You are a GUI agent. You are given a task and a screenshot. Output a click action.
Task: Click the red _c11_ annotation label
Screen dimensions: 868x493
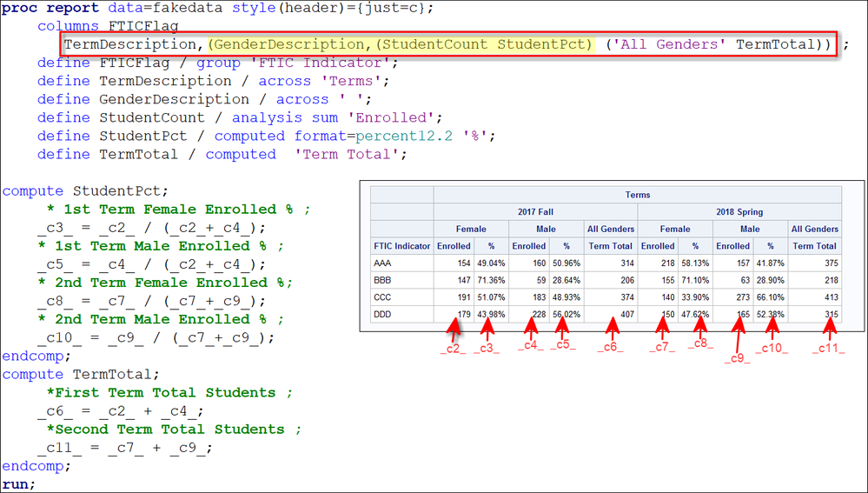(828, 349)
